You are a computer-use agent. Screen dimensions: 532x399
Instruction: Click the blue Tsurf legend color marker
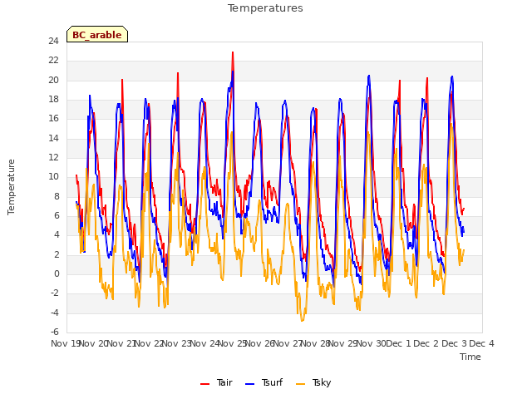pos(249,384)
